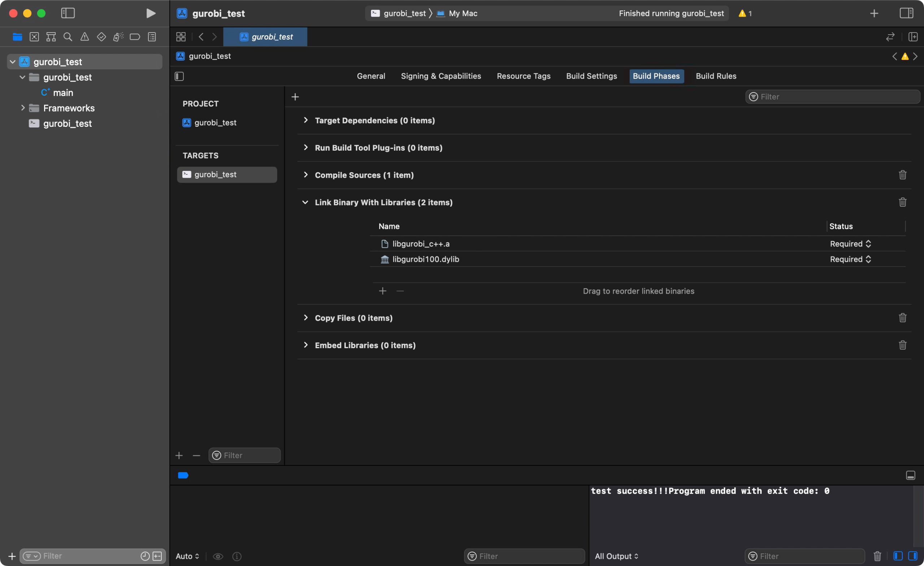This screenshot has width=924, height=566.
Task: Delete the Copy Files phase
Action: coord(903,318)
